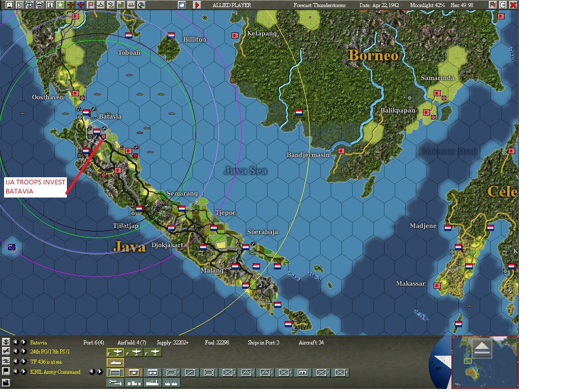
Task: Click the red play end-turn arrow
Action: pos(197,5)
